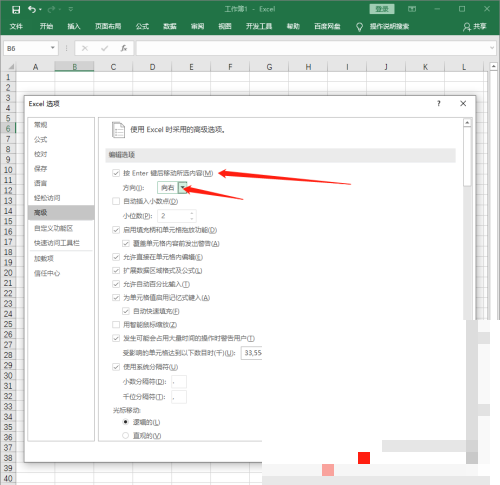Click the dialog scrollbar up arrow

pyautogui.click(x=467, y=123)
